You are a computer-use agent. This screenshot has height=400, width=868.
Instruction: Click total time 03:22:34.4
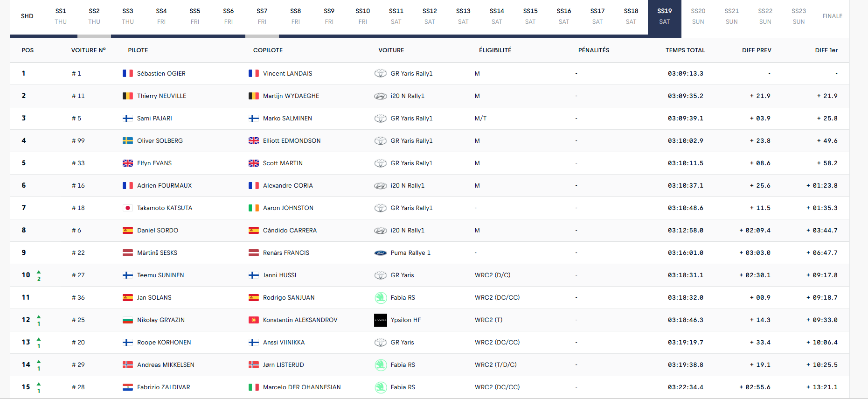(x=685, y=387)
